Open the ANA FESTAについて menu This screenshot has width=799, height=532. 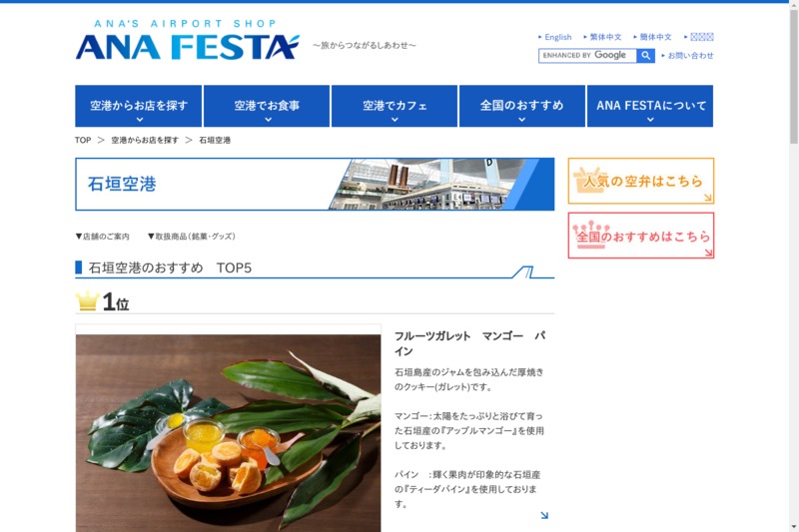coord(650,106)
